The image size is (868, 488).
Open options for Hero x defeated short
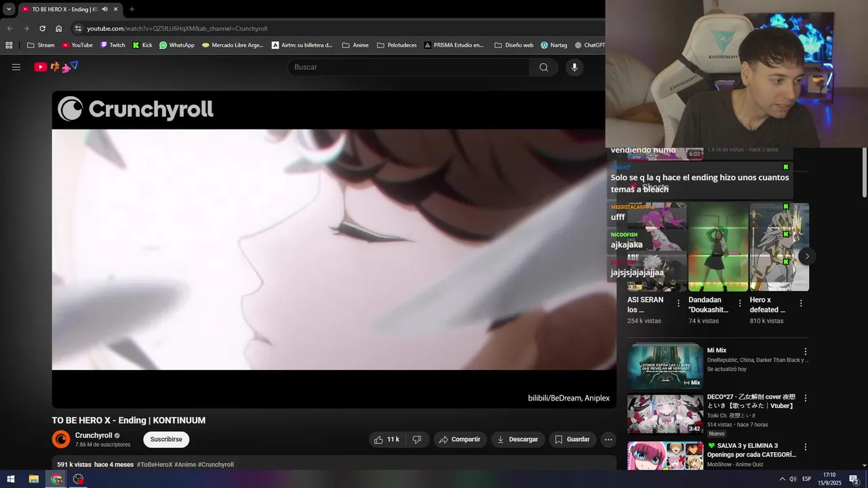click(x=801, y=303)
